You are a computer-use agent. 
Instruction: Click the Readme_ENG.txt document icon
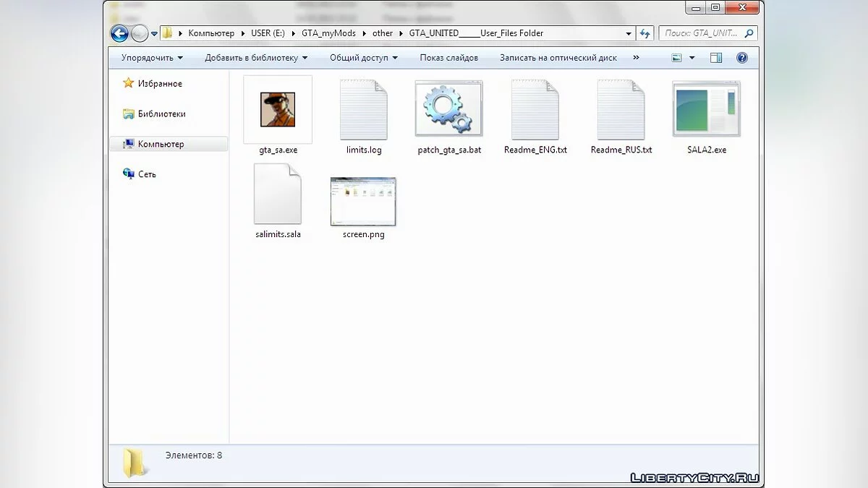tap(535, 109)
